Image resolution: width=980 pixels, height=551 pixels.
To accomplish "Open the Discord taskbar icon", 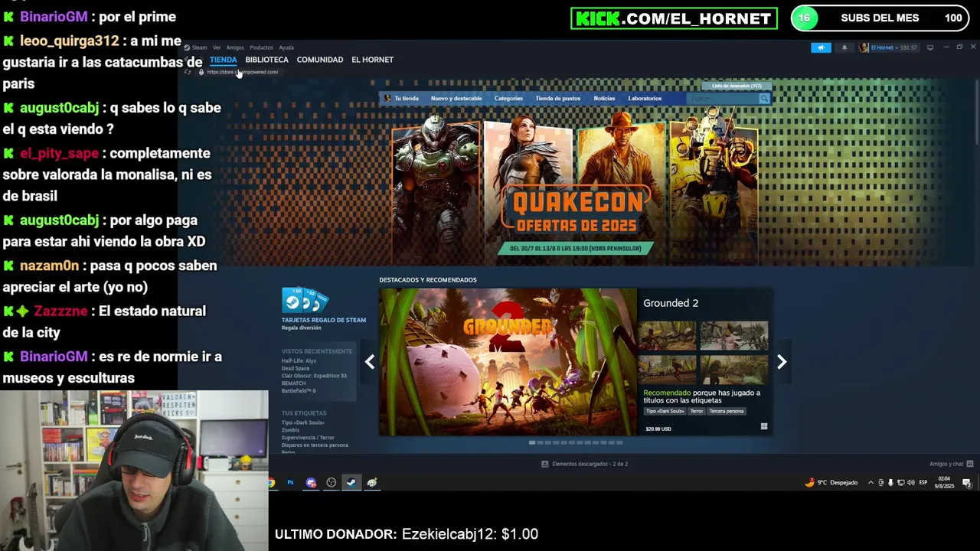I will tap(311, 483).
